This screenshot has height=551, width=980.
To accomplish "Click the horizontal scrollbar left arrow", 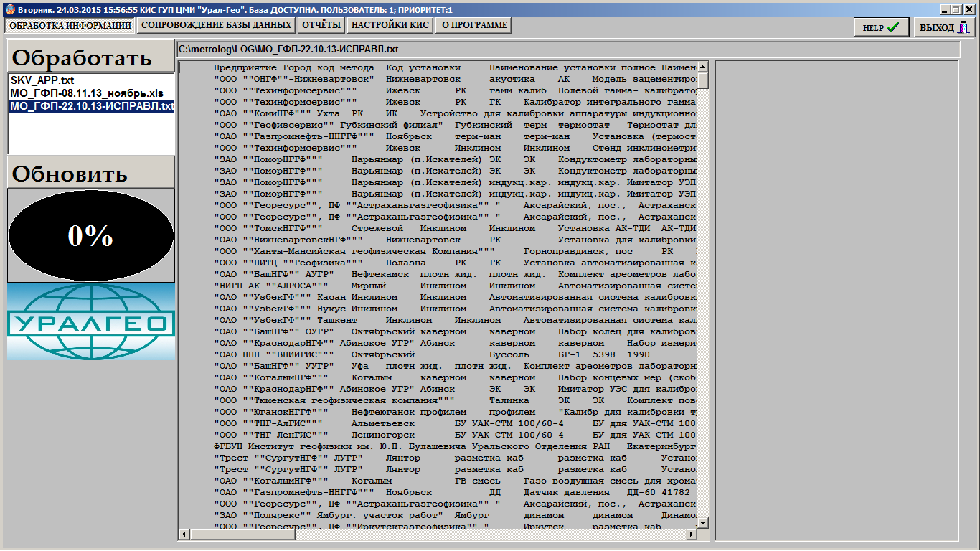I will [184, 534].
